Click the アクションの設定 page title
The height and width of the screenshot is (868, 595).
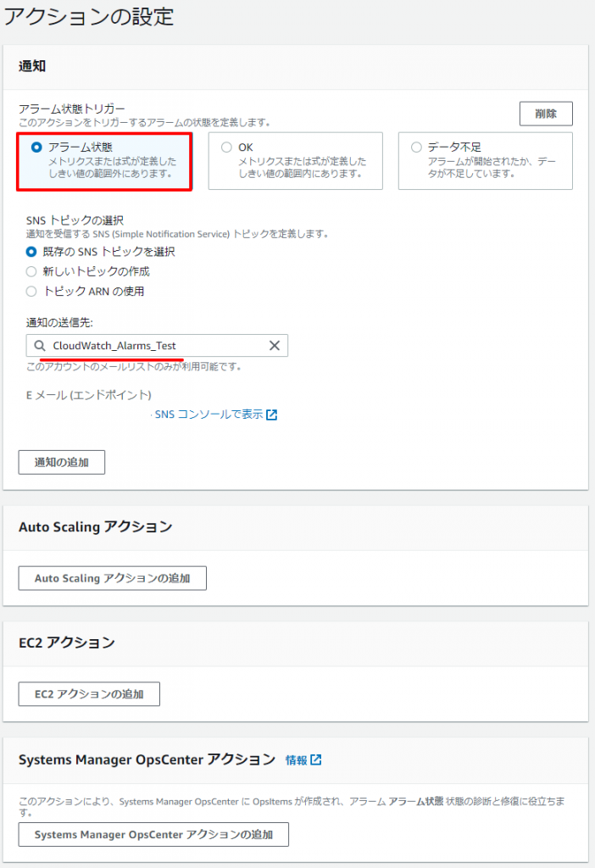click(89, 17)
